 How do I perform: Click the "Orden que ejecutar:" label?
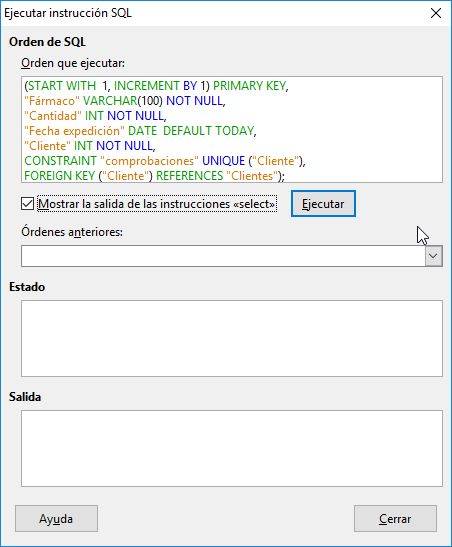[73, 63]
